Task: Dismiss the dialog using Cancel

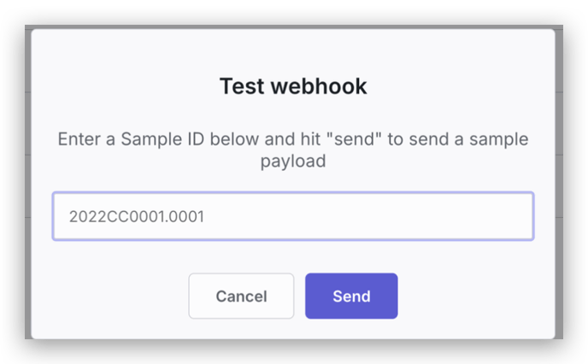Action: (241, 296)
